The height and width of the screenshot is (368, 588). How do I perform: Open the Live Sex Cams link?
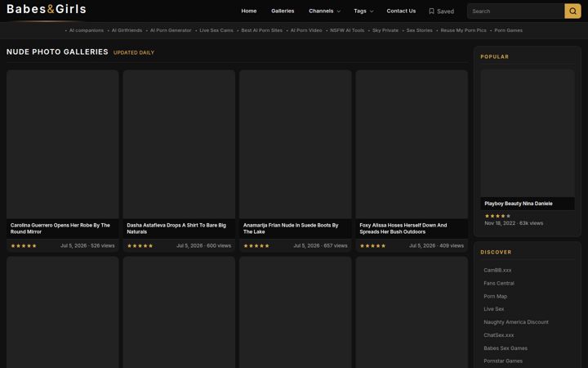(x=216, y=30)
